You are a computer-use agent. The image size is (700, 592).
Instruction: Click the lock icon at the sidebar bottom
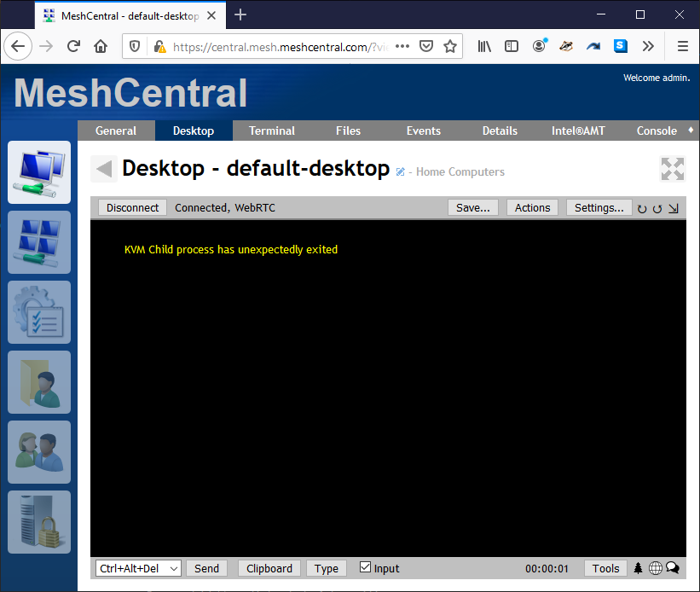pyautogui.click(x=38, y=521)
